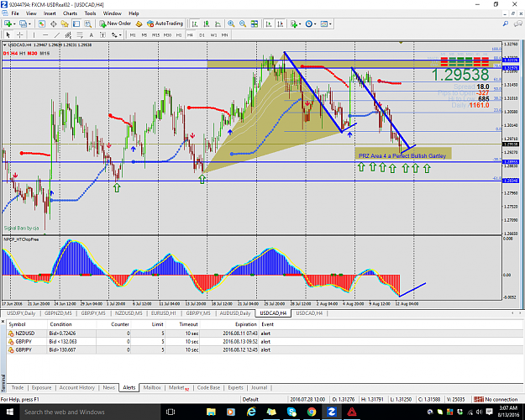The height and width of the screenshot is (420, 525).
Task: Open the Tools menu
Action: pyautogui.click(x=90, y=13)
